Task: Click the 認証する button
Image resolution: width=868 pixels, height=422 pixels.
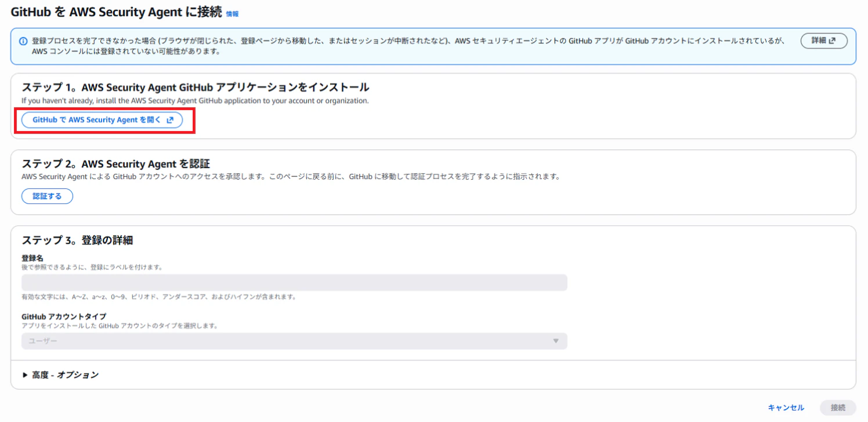Action: coord(47,197)
